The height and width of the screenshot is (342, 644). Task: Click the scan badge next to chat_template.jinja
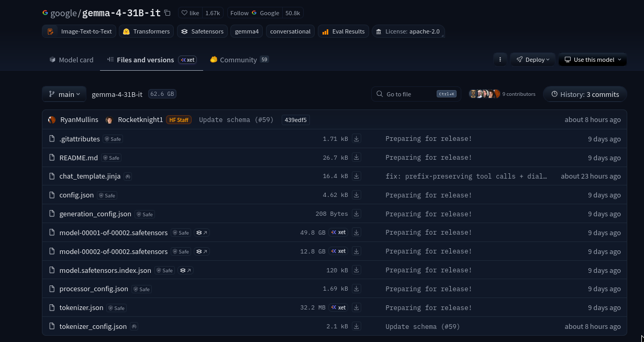pyautogui.click(x=128, y=176)
